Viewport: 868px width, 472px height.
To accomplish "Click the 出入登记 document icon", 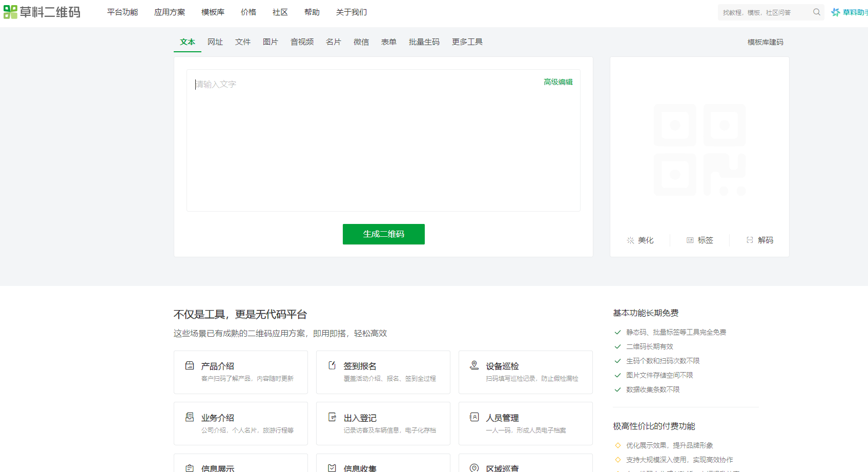I will 332,417.
